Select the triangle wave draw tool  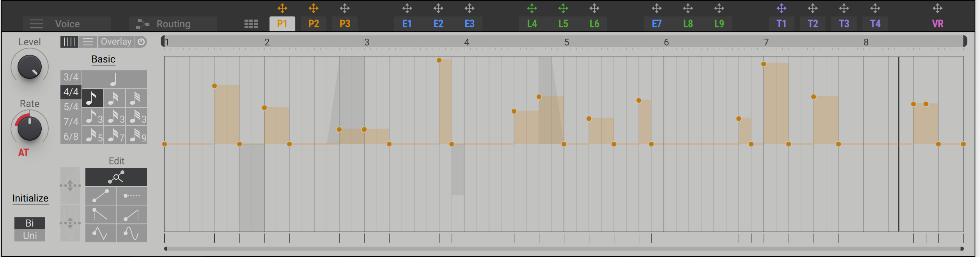(x=101, y=234)
